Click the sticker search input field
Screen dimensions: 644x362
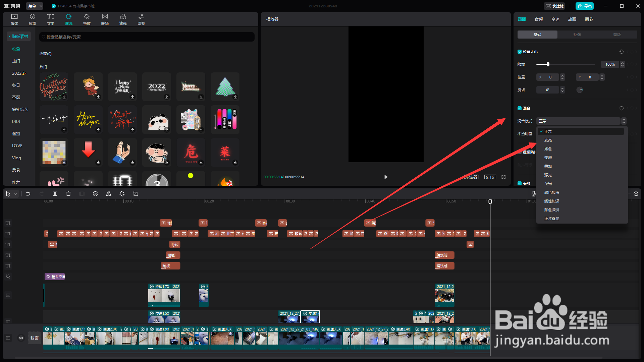[x=147, y=37]
